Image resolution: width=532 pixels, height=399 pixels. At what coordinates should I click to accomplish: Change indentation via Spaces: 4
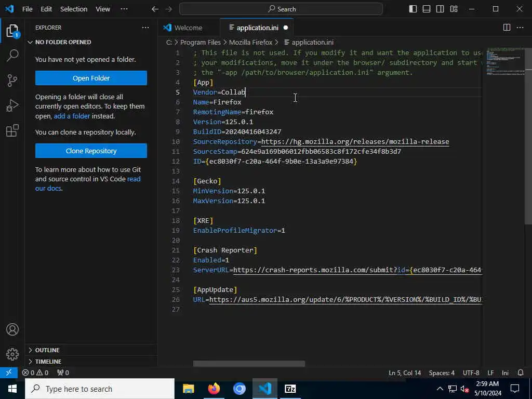[442, 373]
